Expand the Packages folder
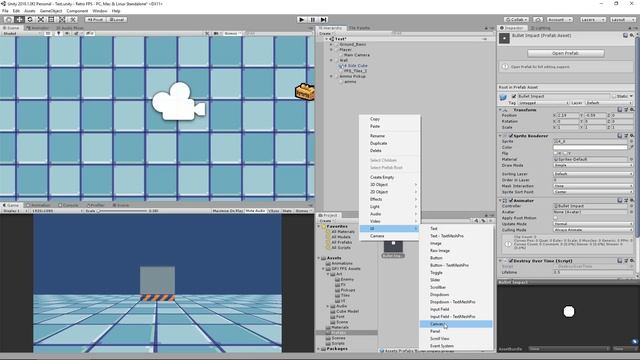This screenshot has height=360, width=640. [x=320, y=349]
